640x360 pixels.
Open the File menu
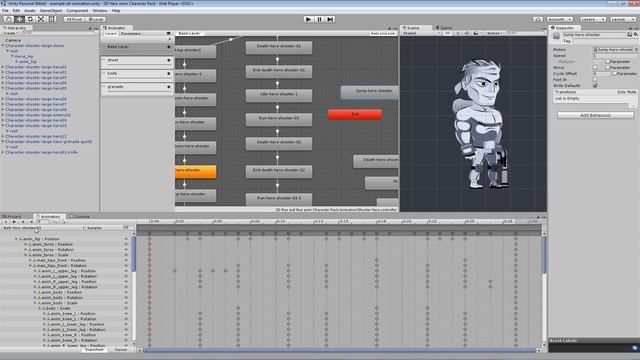point(5,11)
